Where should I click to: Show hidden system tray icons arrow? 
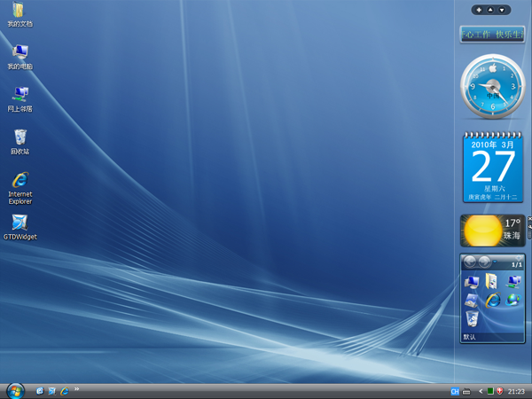coord(480,391)
